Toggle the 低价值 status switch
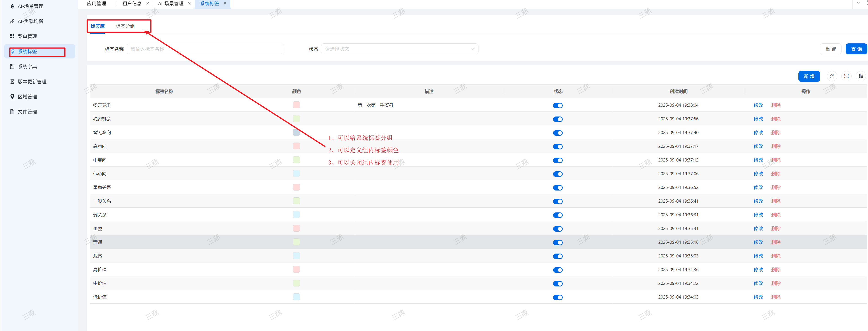 558,297
